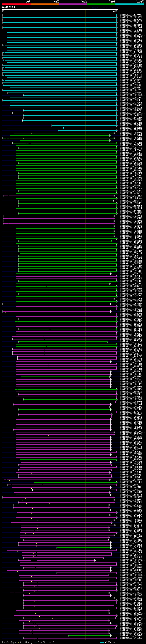Screen dimensions: 146x644
Task: Click the orange ~40% legend segment
Action: (45, 4)
